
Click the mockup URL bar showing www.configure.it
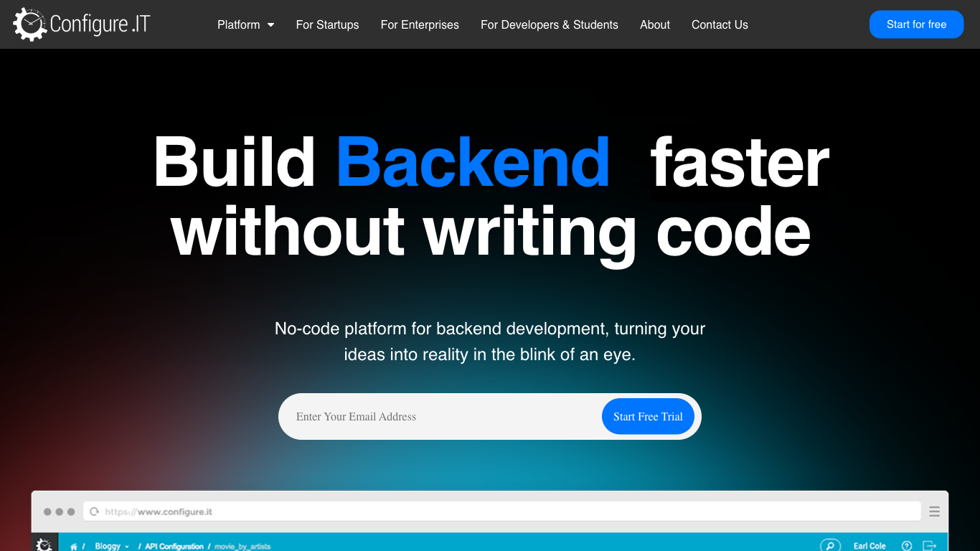coord(502,512)
